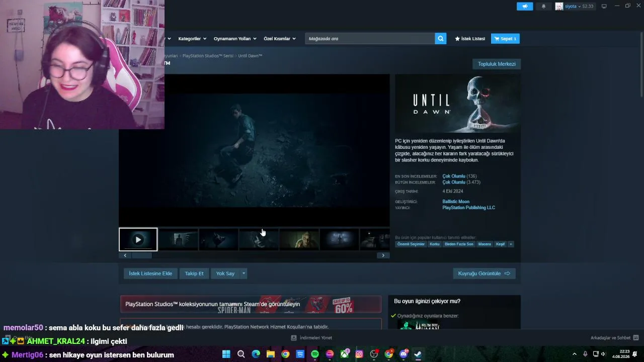Screen dimensions: 644x362
Task: Switch Steam to Big Picture mode icon
Action: (x=604, y=7)
